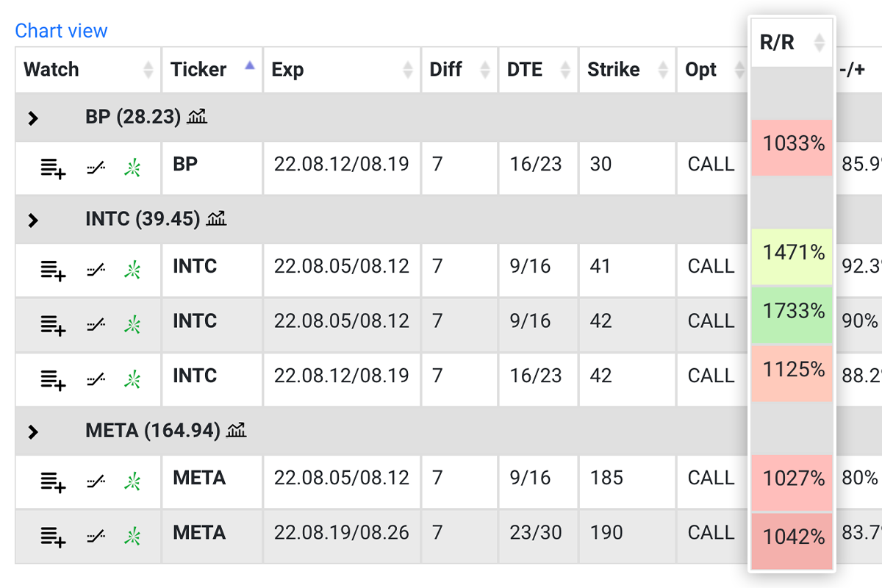Viewport: 882px width, 588px height.
Task: Open the chart icon next to META (164.94)
Action: point(236,430)
